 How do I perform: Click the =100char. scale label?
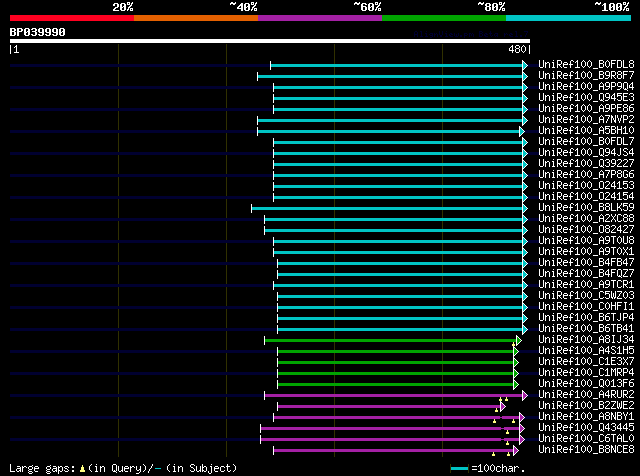pyautogui.click(x=498, y=468)
